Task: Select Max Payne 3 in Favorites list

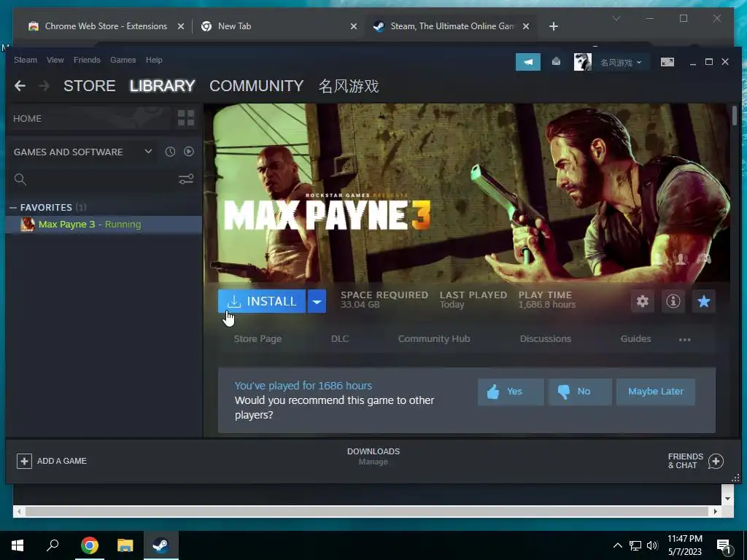Action: (x=104, y=225)
